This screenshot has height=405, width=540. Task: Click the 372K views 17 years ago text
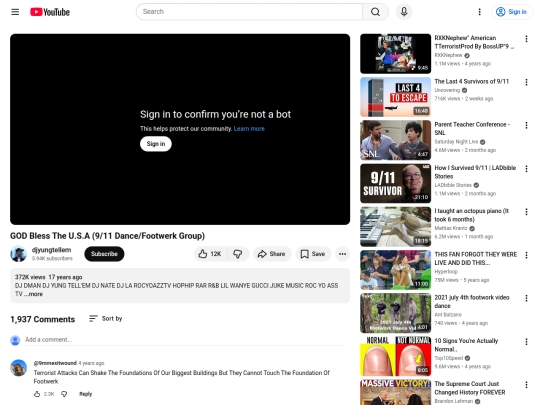[x=48, y=277]
